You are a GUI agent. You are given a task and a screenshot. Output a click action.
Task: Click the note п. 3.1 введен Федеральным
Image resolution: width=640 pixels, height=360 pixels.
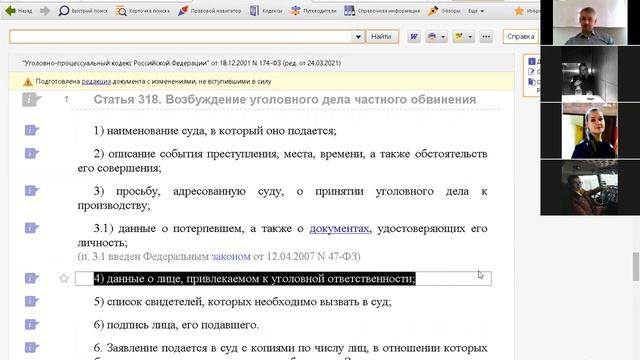pyautogui.click(x=219, y=256)
